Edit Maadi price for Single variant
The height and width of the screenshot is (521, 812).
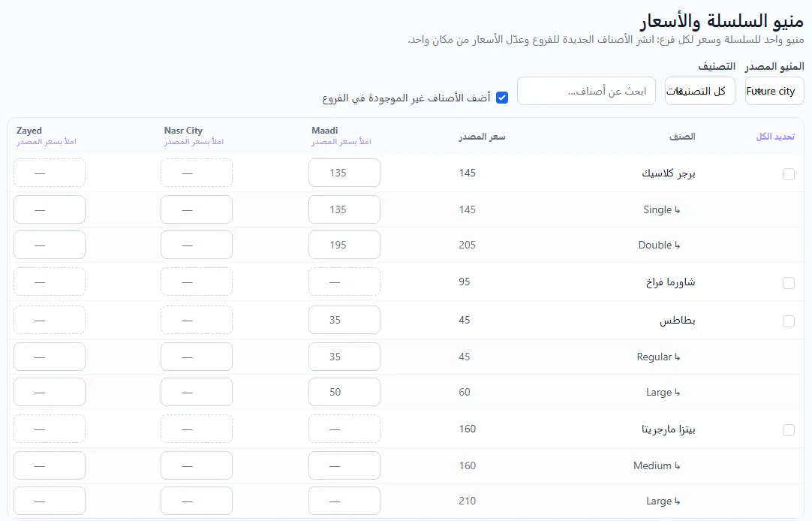coord(344,209)
